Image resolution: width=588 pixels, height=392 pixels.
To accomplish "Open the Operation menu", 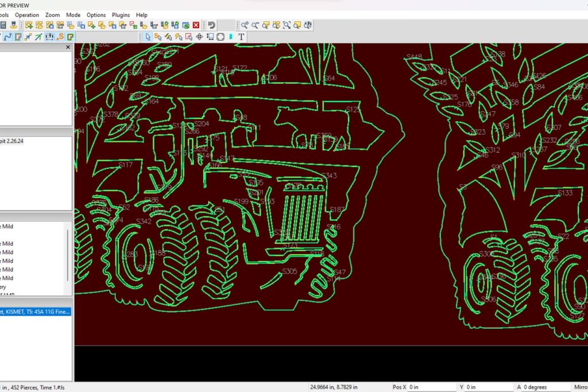I will click(x=27, y=15).
